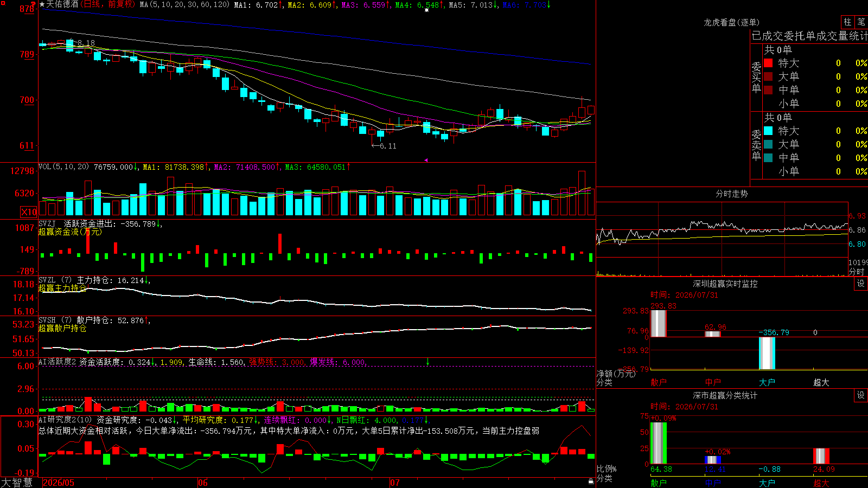
Task: Switch 龙虎看盘 to 笔 tick view
Action: pos(861,22)
